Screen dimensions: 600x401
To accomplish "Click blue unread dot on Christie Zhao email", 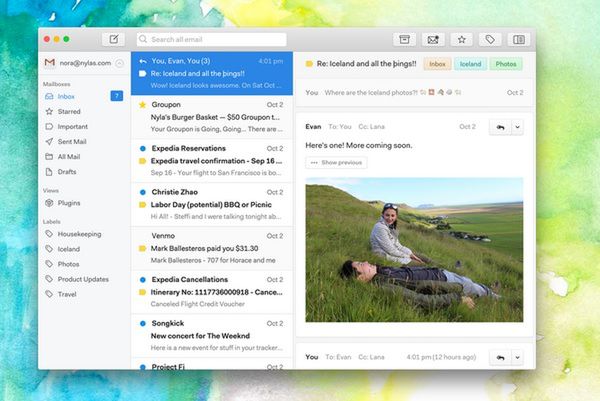I will click(x=143, y=192).
